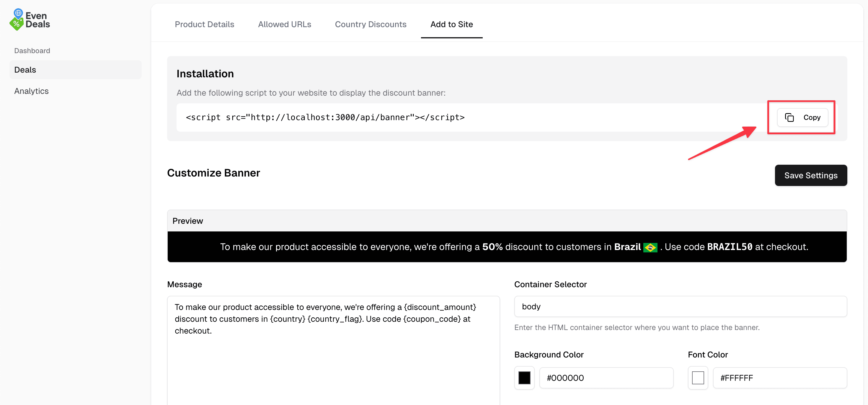Click the banner preview message
Screen dimensions: 868x405
pos(514,247)
